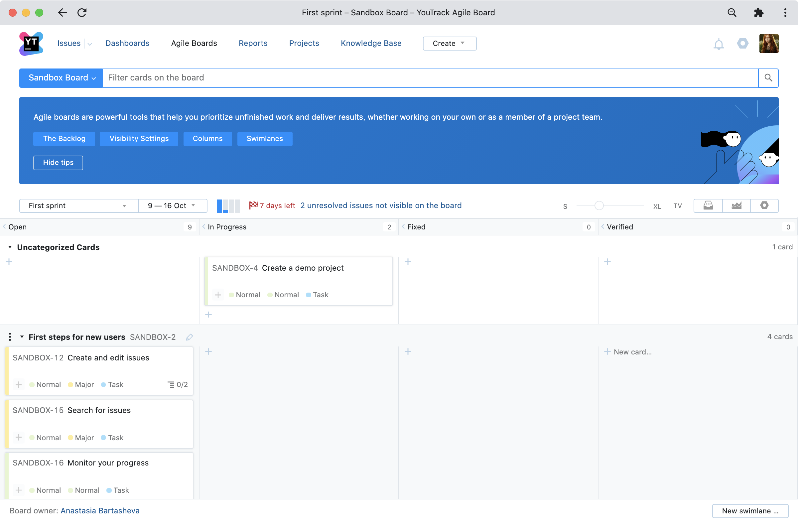
Task: Click the Hide tips button
Action: (x=58, y=163)
